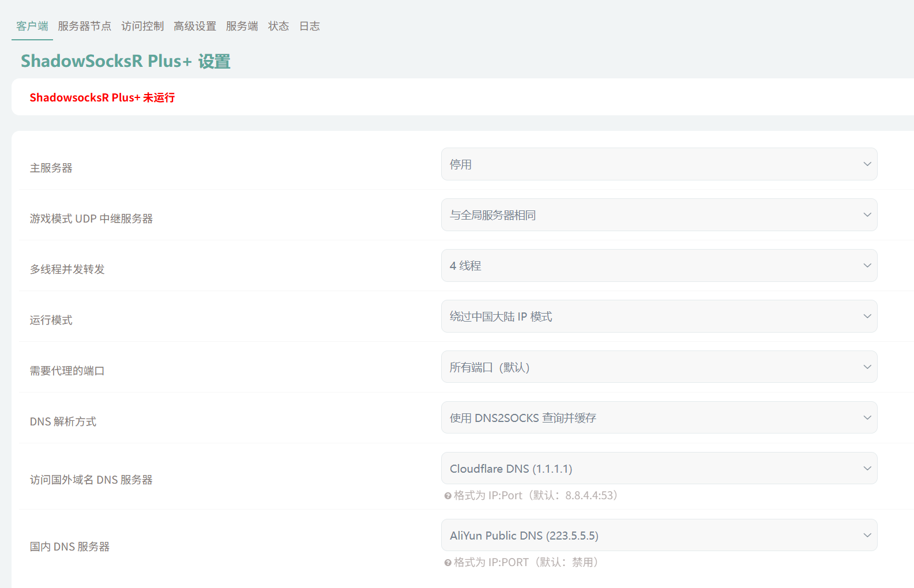Open the 日志 tab
Viewport: 914px width, 588px height.
coord(310,26)
